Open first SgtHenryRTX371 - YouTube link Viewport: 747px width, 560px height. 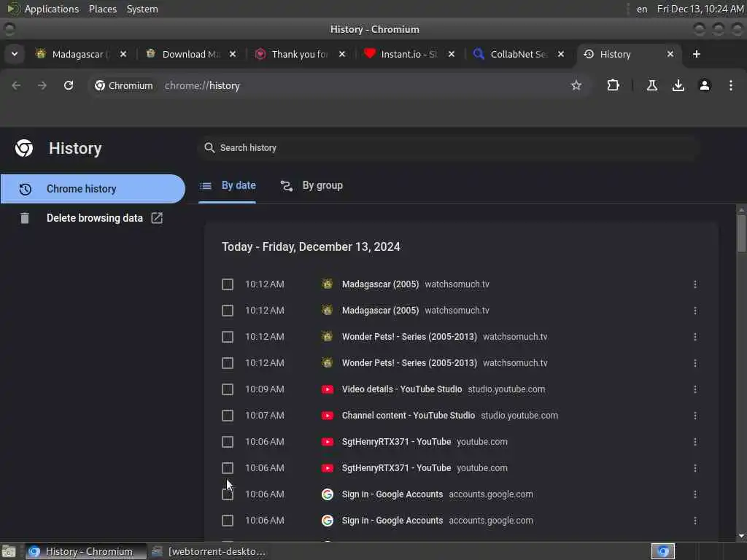[x=396, y=442]
